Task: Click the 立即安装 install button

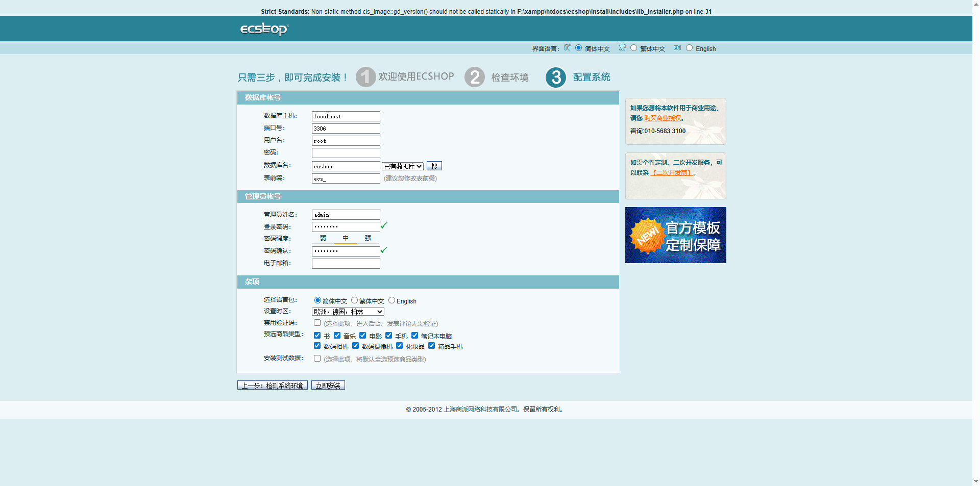Action: 328,386
